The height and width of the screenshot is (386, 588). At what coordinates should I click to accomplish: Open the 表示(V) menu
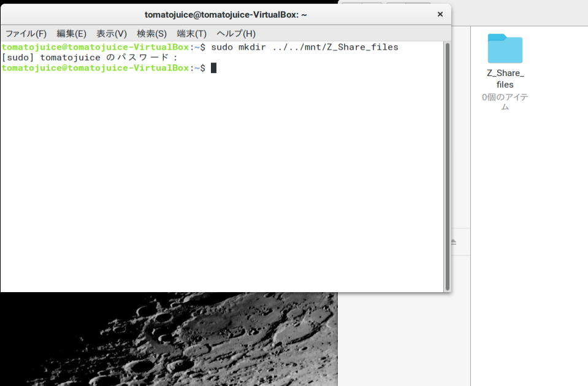pos(111,33)
